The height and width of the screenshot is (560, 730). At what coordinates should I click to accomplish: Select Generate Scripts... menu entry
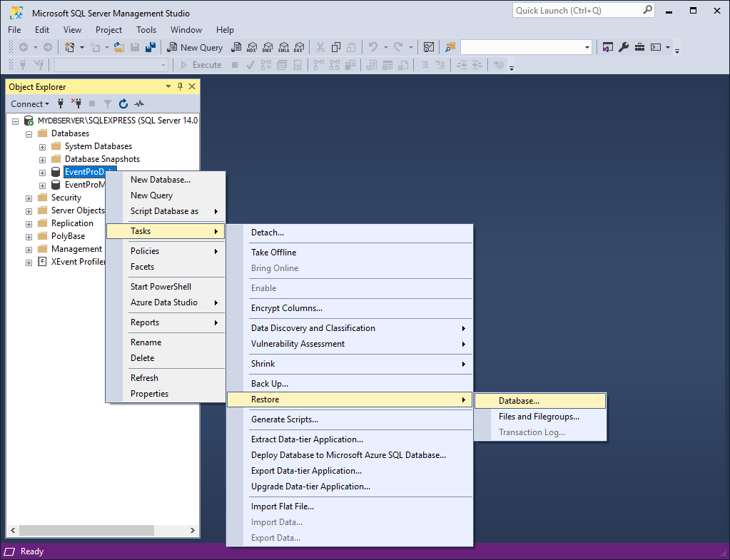pos(350,419)
